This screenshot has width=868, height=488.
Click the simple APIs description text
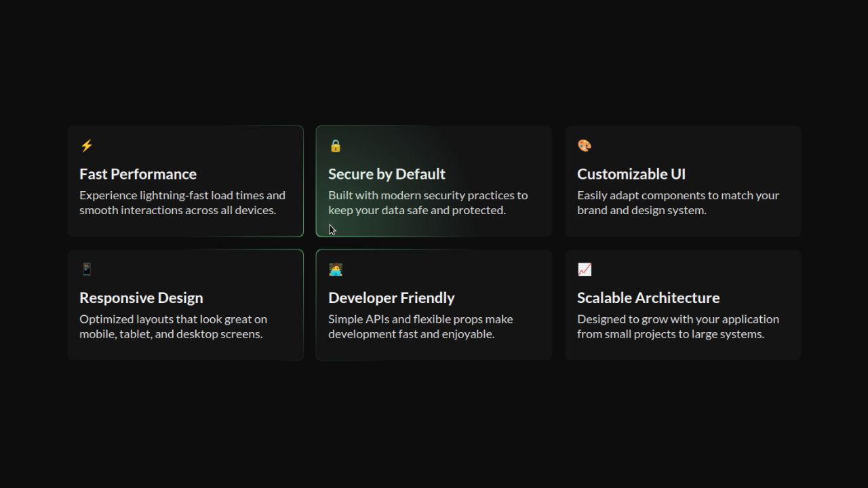[x=420, y=327]
